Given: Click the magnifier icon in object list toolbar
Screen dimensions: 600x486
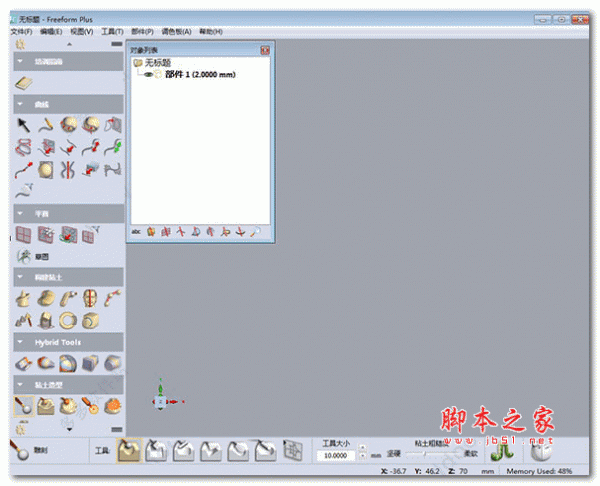Looking at the screenshot, I should click(256, 232).
